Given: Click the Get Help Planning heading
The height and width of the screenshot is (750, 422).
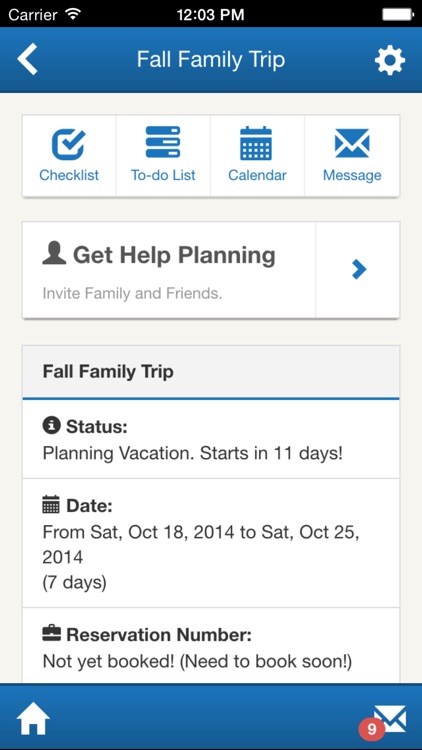Looking at the screenshot, I should 174,254.
